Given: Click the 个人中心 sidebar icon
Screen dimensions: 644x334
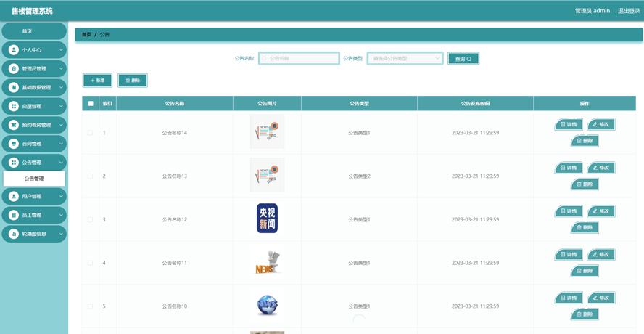Looking at the screenshot, I should (14, 50).
